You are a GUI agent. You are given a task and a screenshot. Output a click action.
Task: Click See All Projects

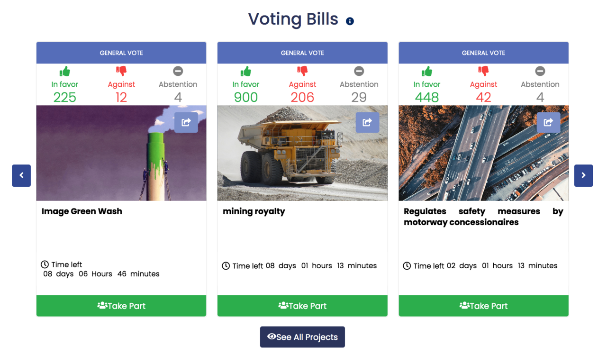(x=302, y=337)
